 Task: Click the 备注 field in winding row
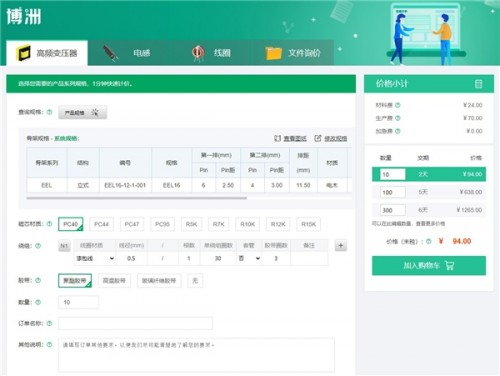click(309, 258)
